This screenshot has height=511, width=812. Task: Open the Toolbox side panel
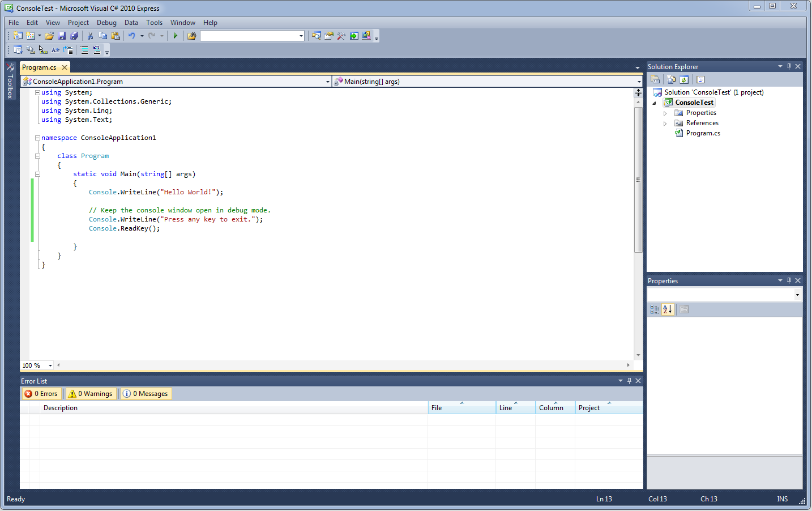point(10,80)
